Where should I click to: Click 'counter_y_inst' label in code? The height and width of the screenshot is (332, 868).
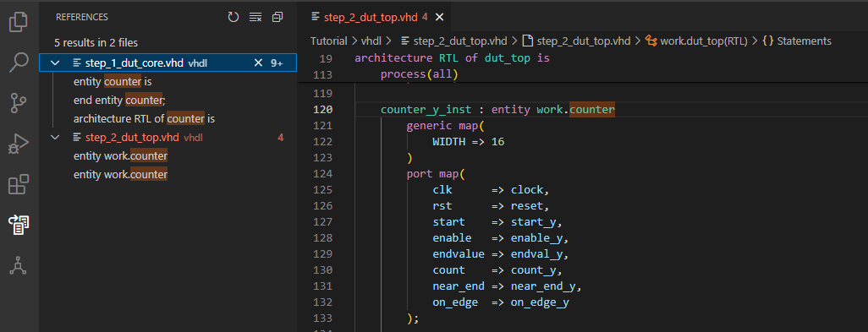pyautogui.click(x=426, y=109)
